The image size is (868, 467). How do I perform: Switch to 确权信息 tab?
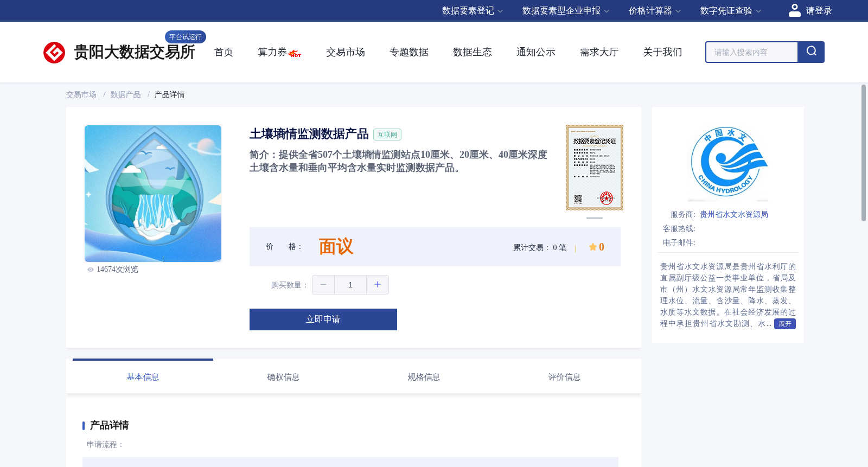[x=283, y=376]
